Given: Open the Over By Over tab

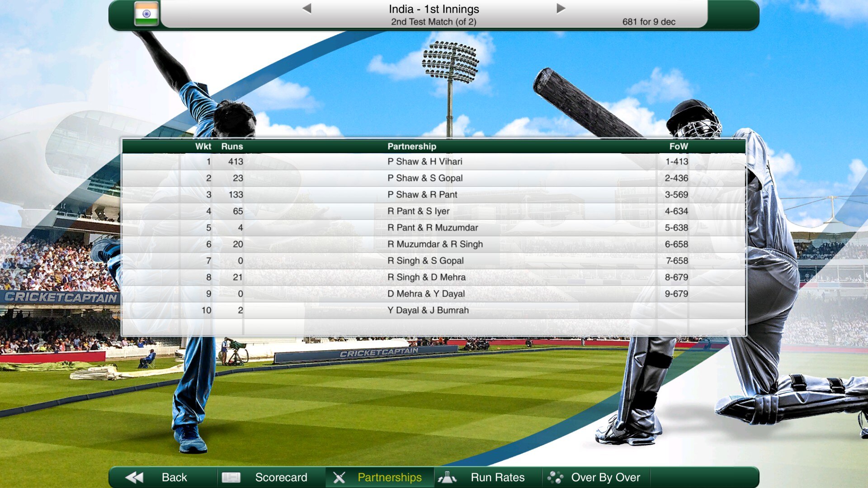Looking at the screenshot, I should coord(597,477).
